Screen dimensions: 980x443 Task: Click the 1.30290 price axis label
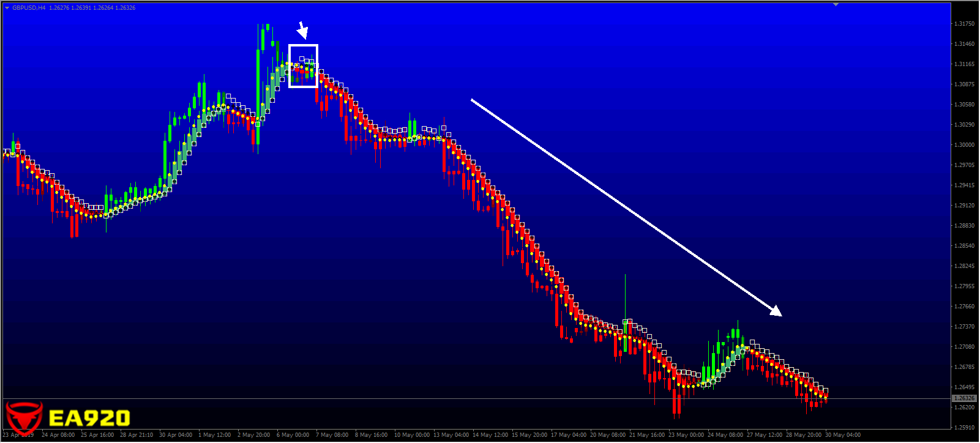(964, 125)
